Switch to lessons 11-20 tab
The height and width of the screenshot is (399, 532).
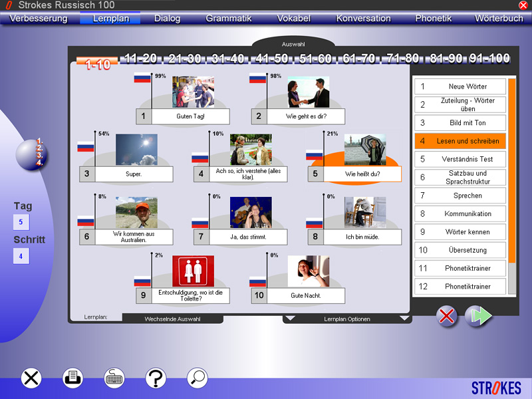coord(141,59)
